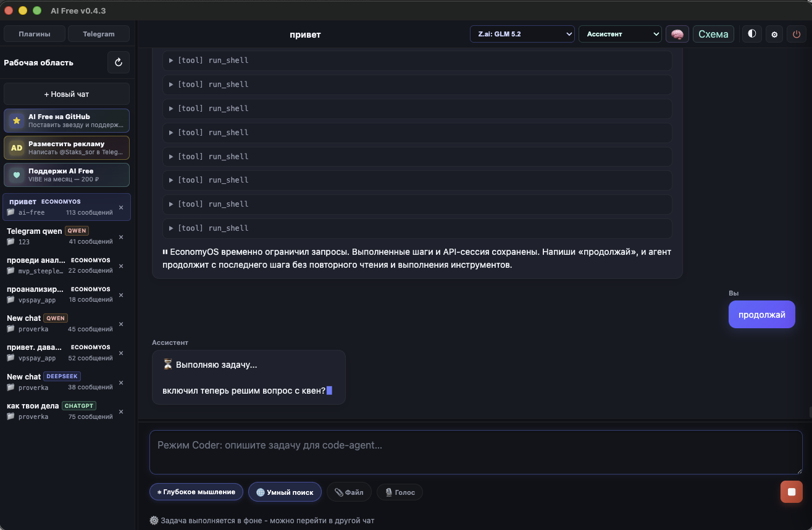Delete the New chat DEEPSEEK entry via x

pos(121,383)
